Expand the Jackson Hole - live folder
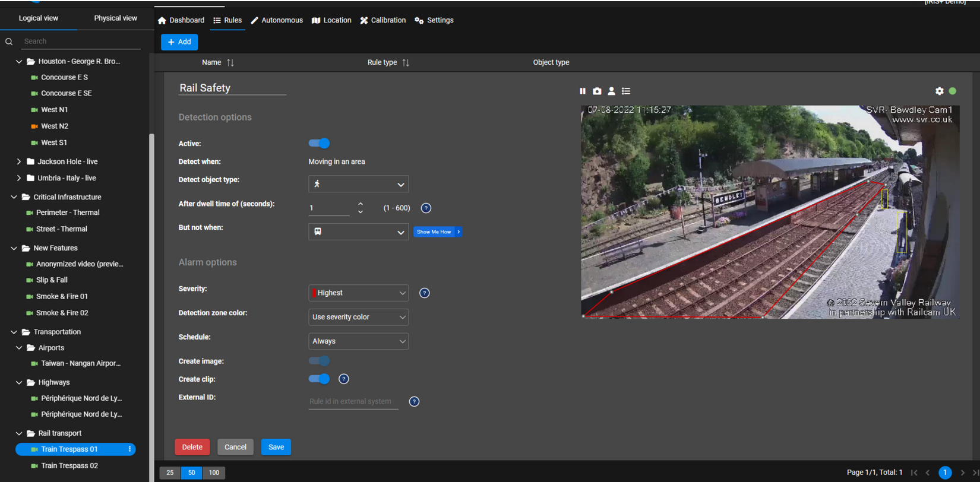980x482 pixels. (x=19, y=161)
